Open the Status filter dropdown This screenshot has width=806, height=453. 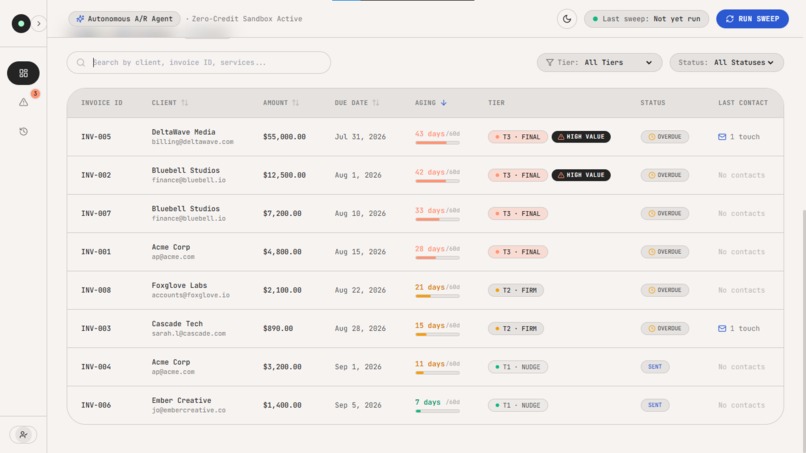[x=726, y=63]
